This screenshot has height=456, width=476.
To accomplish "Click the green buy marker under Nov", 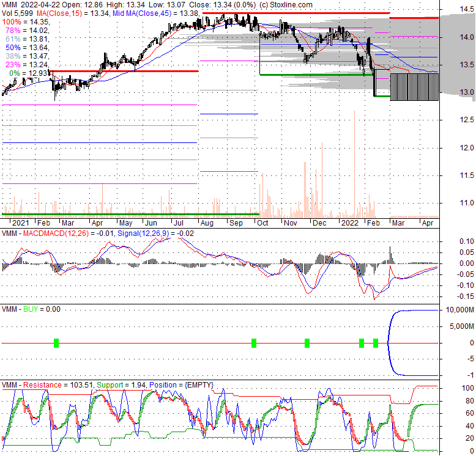I will click(307, 343).
